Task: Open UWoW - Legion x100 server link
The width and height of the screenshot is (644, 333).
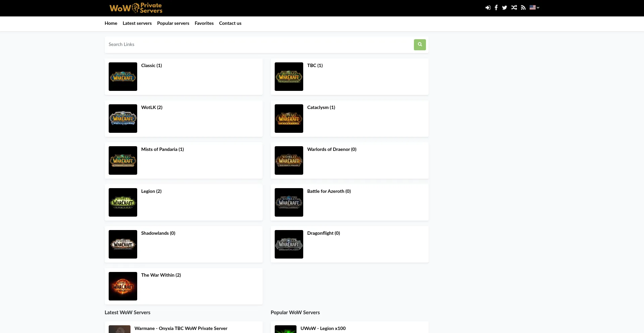Action: click(323, 329)
